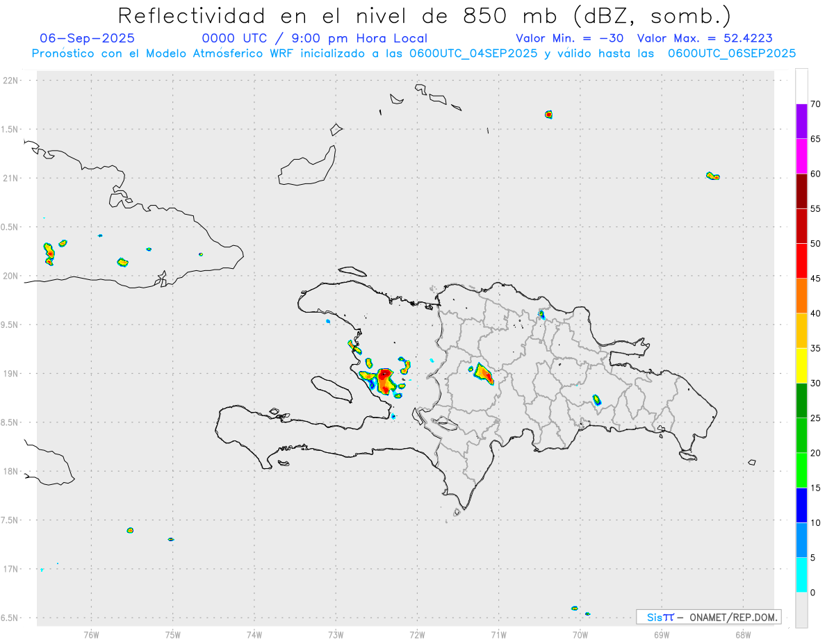
Task: Click the '22N' latitude label
Action: tap(10, 81)
